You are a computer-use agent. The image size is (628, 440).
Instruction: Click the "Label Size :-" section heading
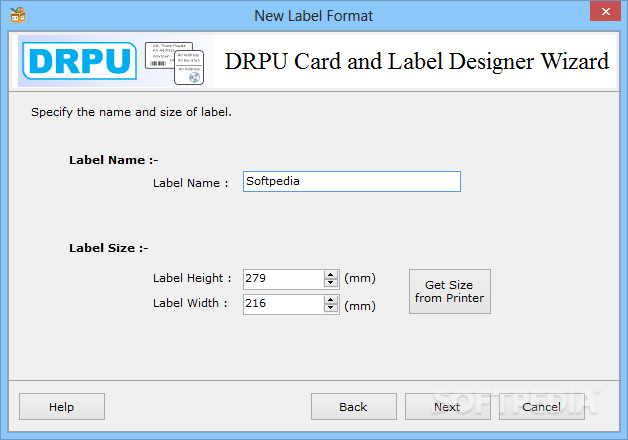click(x=109, y=248)
